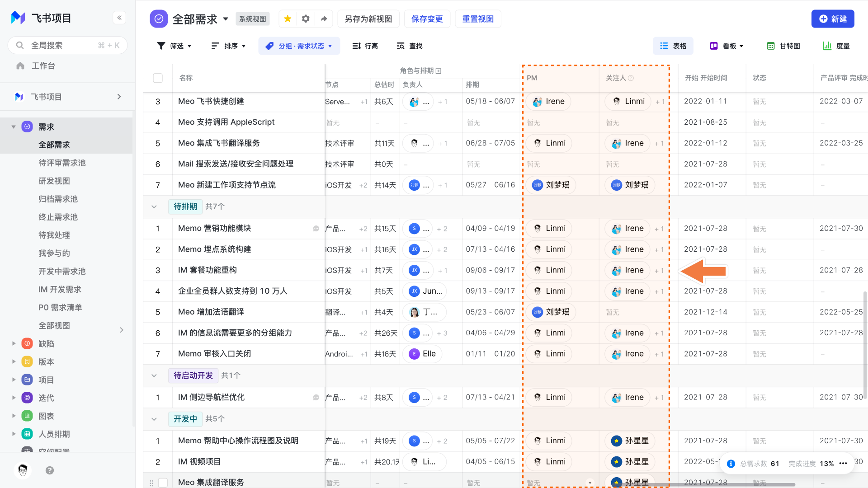Collapse the sidebar with the double-chevron icon
Screen dimensions: 868x488
pos(119,18)
